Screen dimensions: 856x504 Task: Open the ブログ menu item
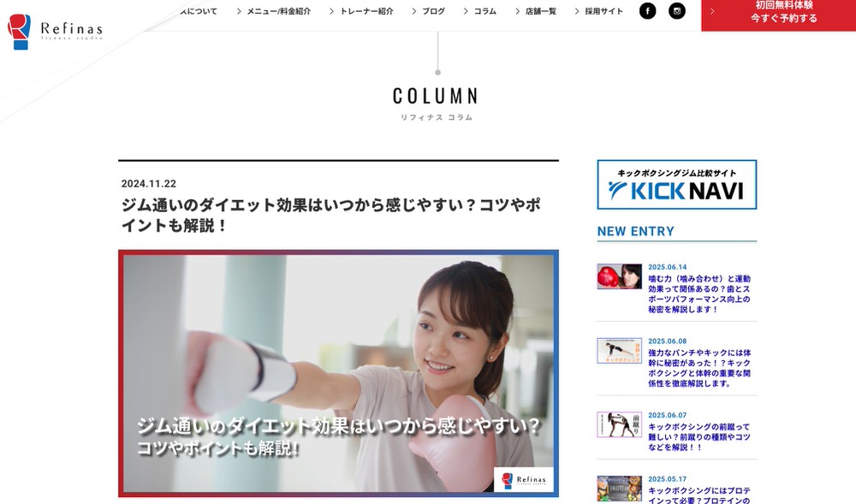(x=433, y=11)
